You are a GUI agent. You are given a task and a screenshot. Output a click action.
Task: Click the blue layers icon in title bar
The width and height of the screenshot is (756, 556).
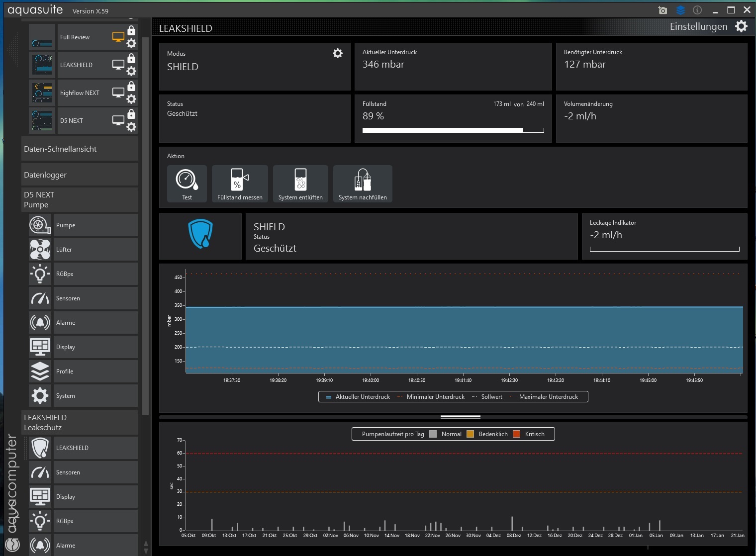pos(680,10)
